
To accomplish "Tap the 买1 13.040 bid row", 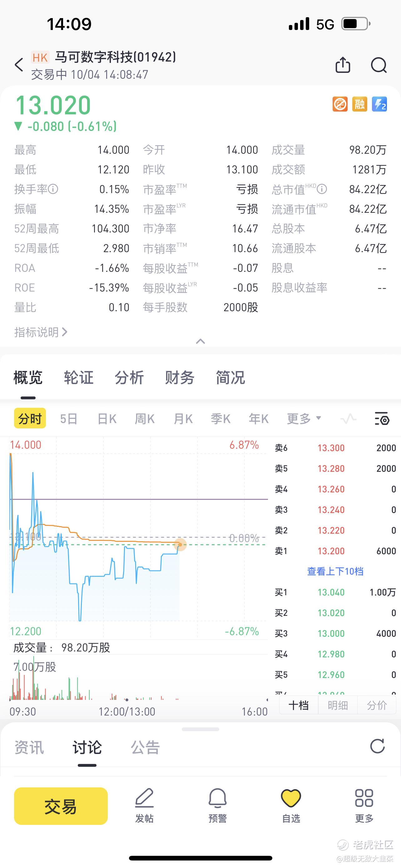I will point(335,592).
